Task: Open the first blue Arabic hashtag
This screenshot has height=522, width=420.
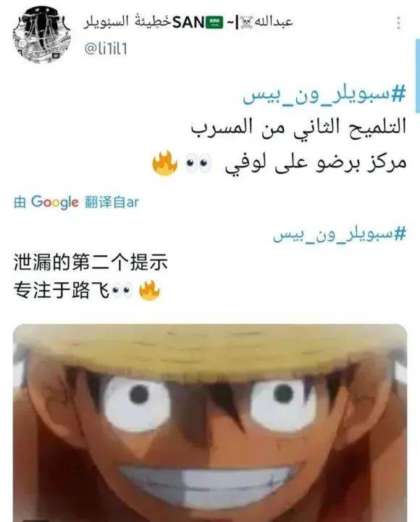Action: click(324, 94)
